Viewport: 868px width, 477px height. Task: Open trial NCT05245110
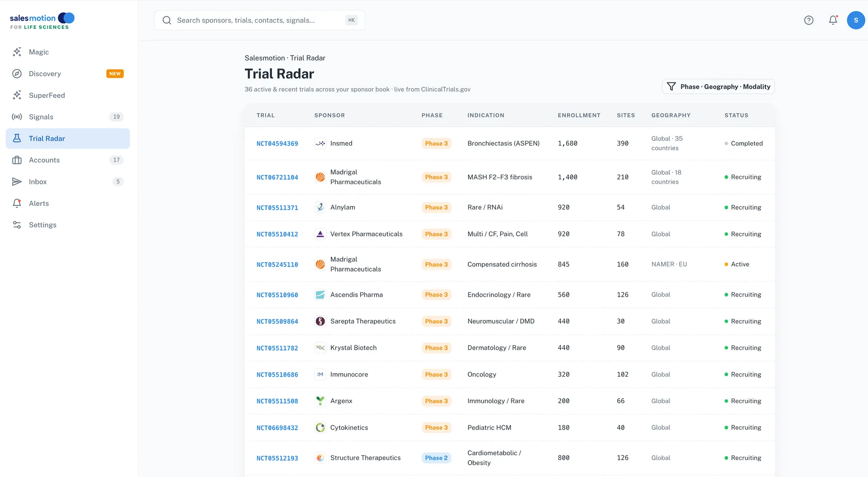pos(277,265)
